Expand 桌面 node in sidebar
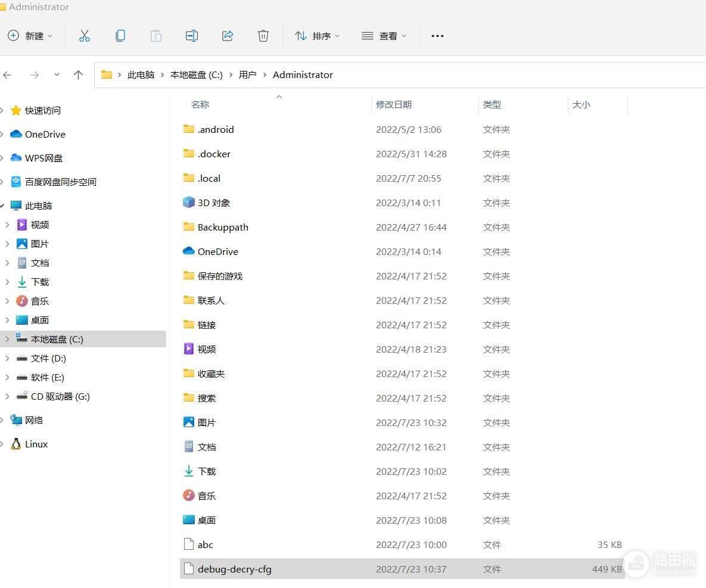This screenshot has width=706, height=588. tap(7, 321)
